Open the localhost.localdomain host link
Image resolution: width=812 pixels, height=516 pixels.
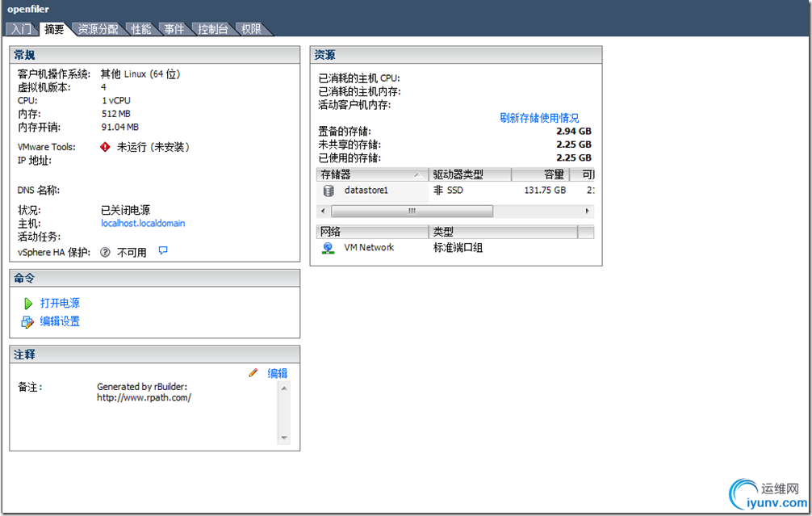point(143,224)
